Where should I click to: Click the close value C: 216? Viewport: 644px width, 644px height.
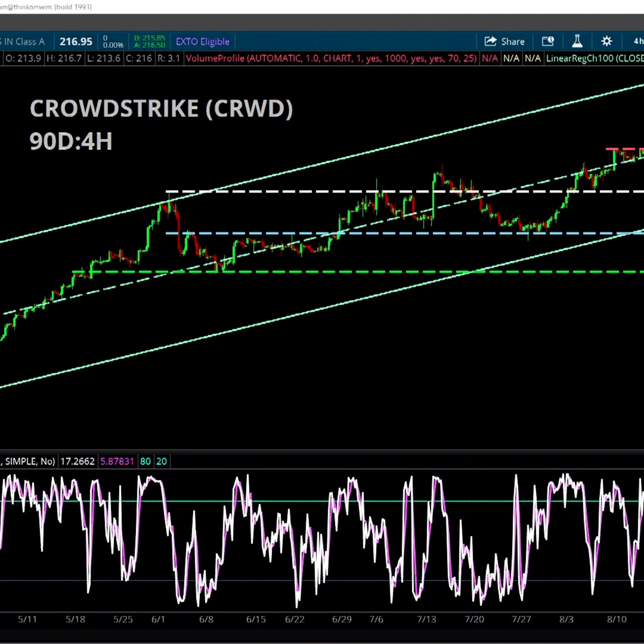pyautogui.click(x=139, y=58)
